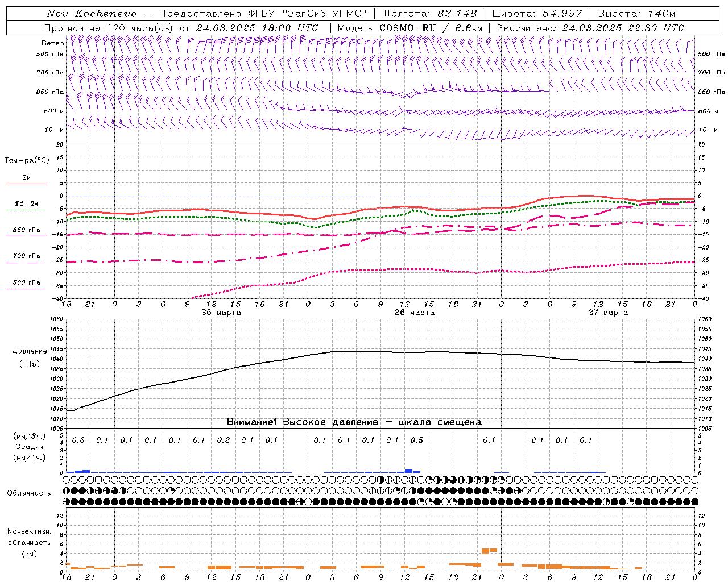This screenshot has width=728, height=582.
Task: Select the (мм/3ч.) units label
Action: (x=30, y=436)
